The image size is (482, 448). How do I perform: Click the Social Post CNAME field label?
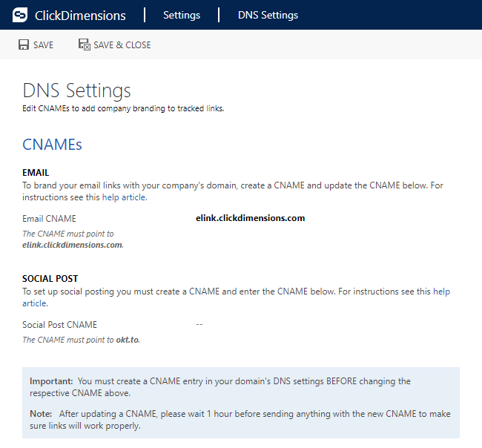pos(59,325)
